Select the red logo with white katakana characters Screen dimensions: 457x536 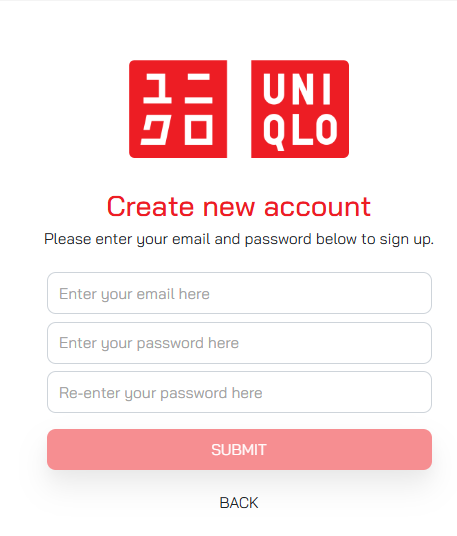point(178,109)
